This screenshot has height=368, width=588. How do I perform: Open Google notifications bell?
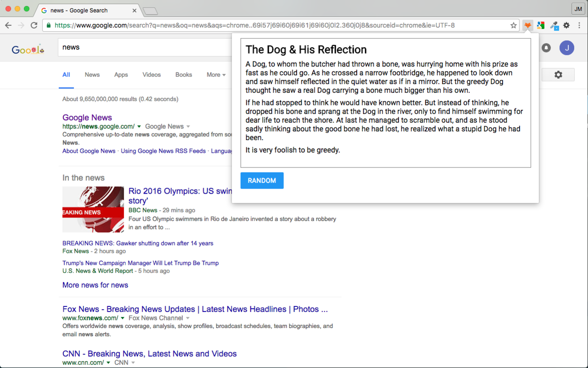tap(546, 48)
